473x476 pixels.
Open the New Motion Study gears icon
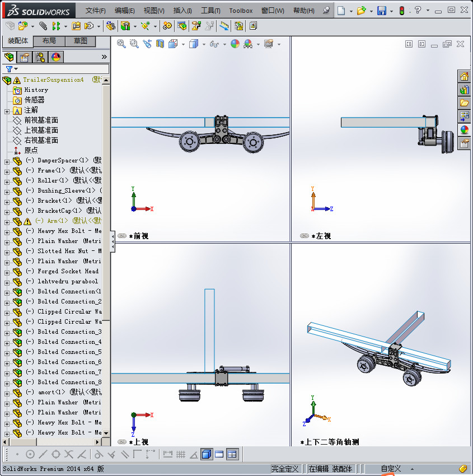(x=167, y=26)
